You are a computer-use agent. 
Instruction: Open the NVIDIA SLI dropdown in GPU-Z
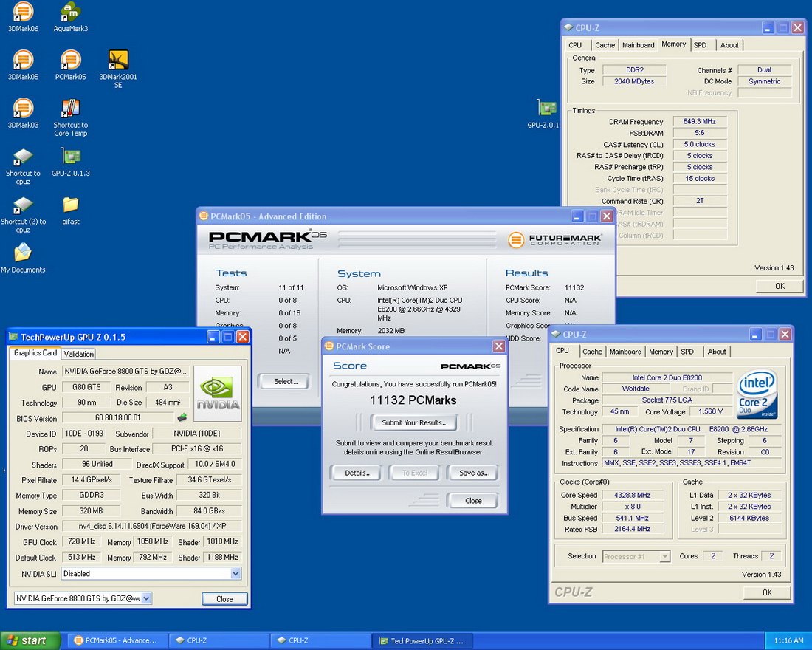[x=235, y=573]
